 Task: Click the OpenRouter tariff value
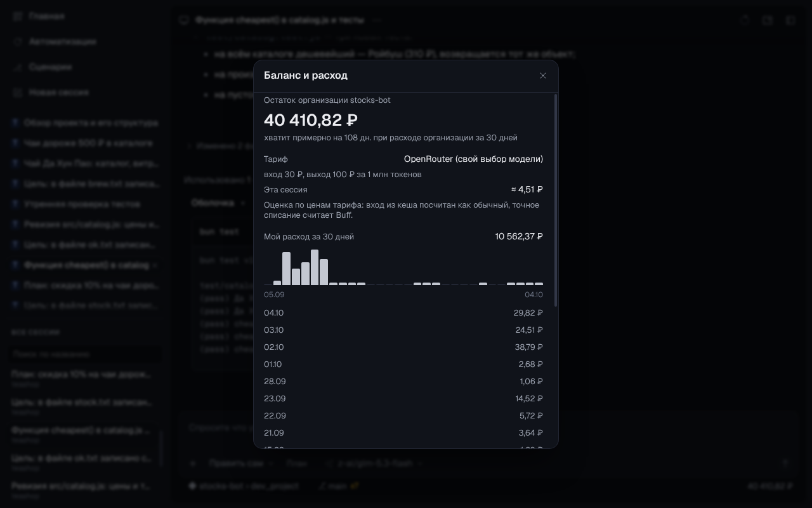click(473, 159)
